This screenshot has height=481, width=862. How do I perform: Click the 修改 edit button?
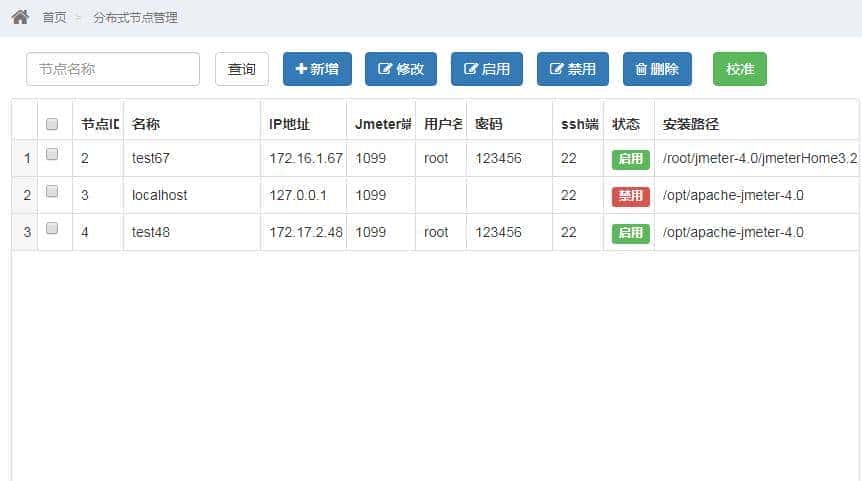coord(401,69)
